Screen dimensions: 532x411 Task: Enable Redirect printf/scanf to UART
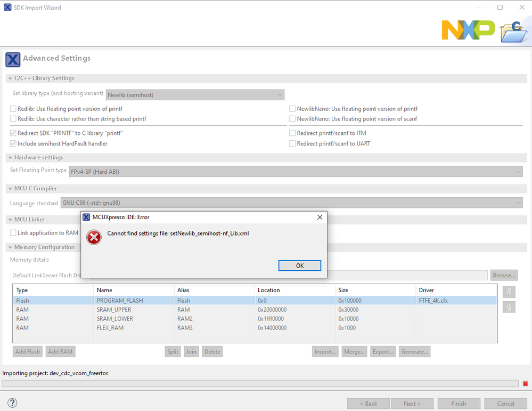tap(292, 143)
